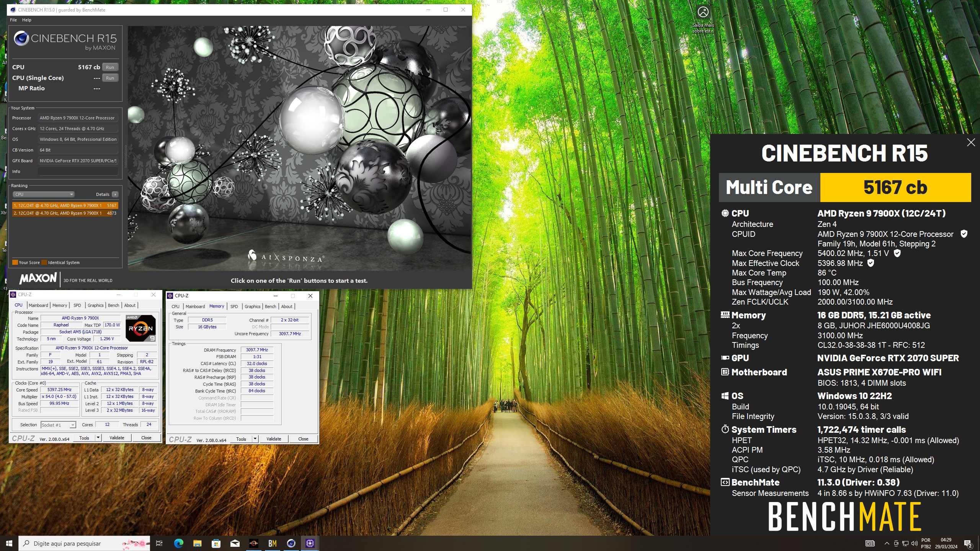Image resolution: width=980 pixels, height=551 pixels.
Task: Expand Tools dropdown arrow in right CPU-Z window
Action: 255,439
